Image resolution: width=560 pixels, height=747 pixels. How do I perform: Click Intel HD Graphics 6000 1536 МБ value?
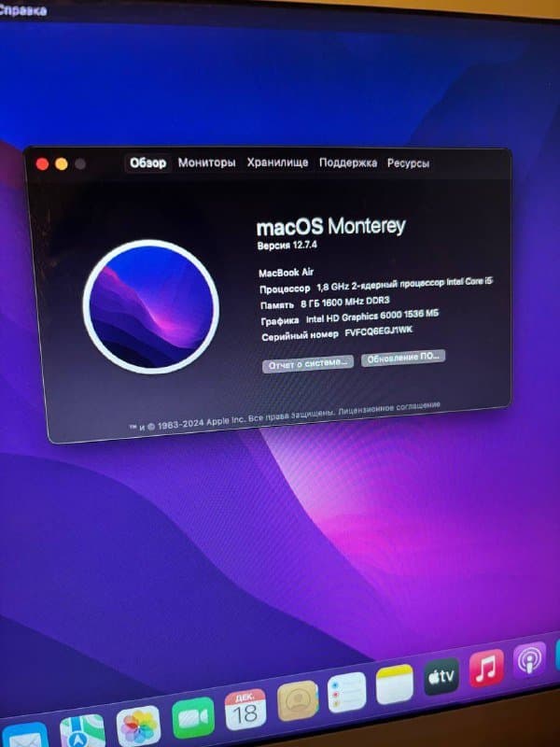point(371,317)
